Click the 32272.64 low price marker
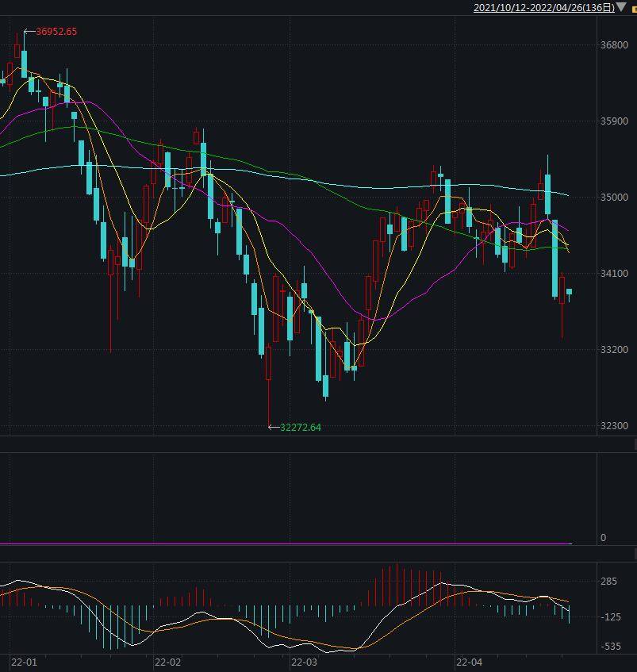This screenshot has height=672, width=637. (300, 428)
